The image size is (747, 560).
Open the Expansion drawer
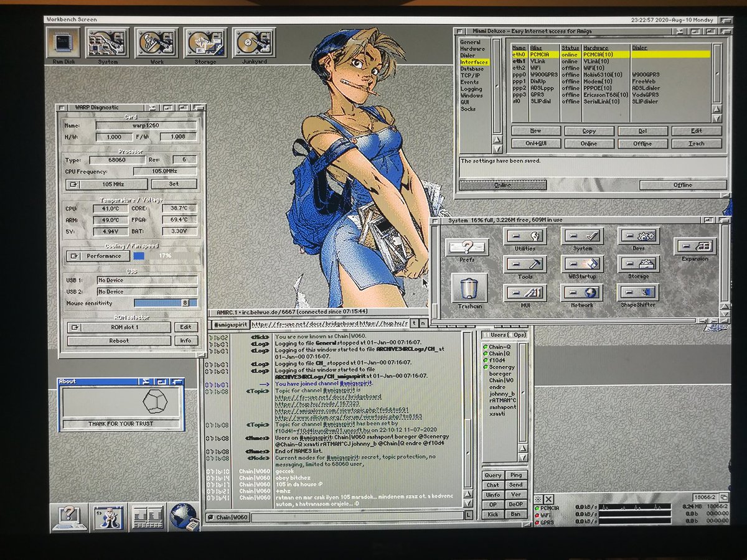[695, 246]
